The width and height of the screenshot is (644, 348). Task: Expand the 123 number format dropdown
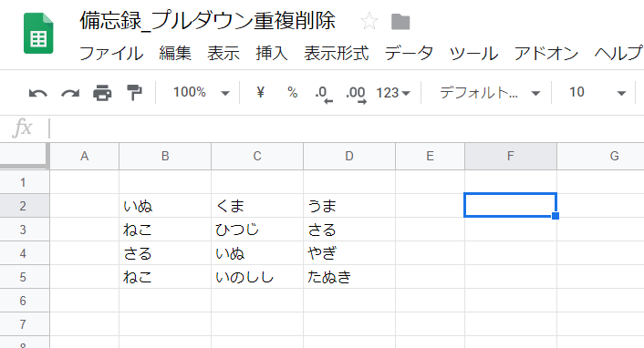(x=393, y=93)
